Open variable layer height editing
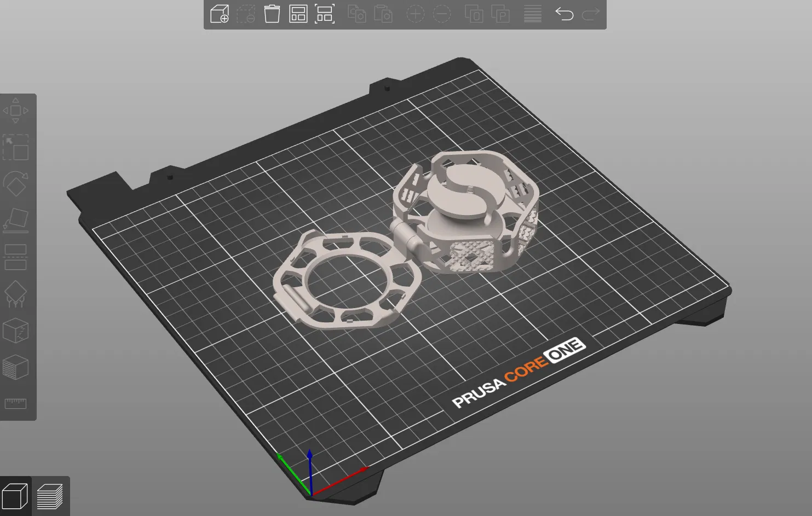 533,14
